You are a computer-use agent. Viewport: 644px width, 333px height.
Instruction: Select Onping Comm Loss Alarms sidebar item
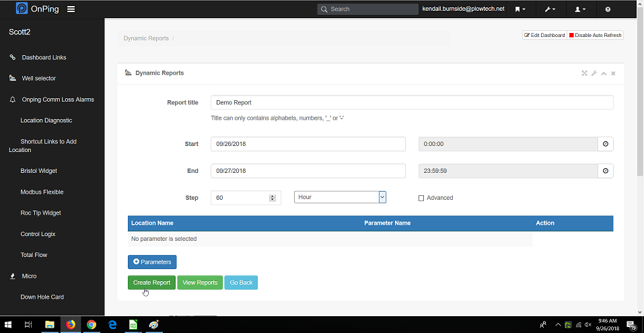(57, 100)
